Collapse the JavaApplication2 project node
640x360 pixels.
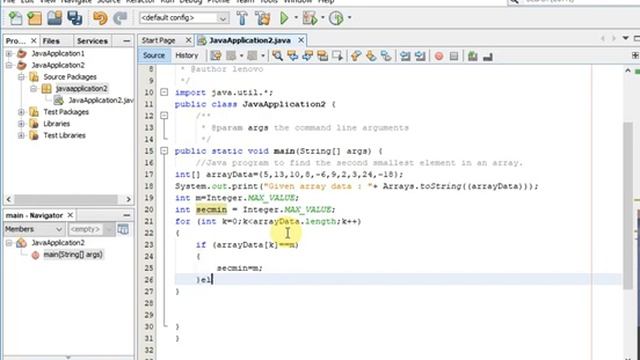click(x=9, y=65)
